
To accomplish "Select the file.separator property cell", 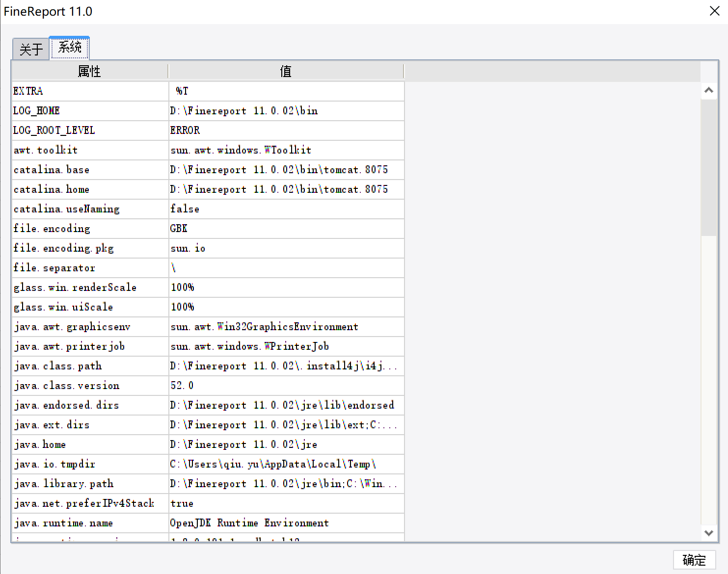I will [x=90, y=268].
